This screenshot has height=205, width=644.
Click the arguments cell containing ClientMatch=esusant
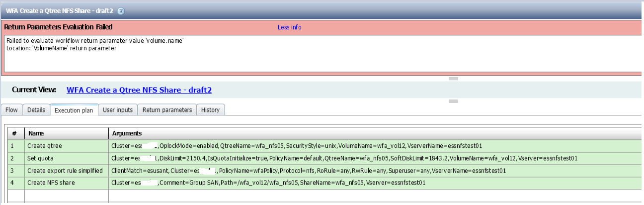coord(376,171)
